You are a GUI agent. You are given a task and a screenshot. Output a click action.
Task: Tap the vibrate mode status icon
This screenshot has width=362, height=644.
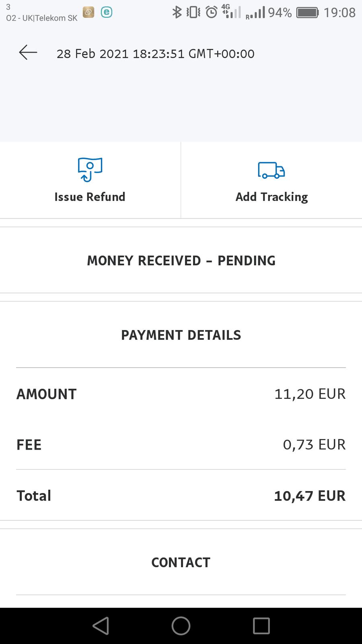[x=193, y=12]
